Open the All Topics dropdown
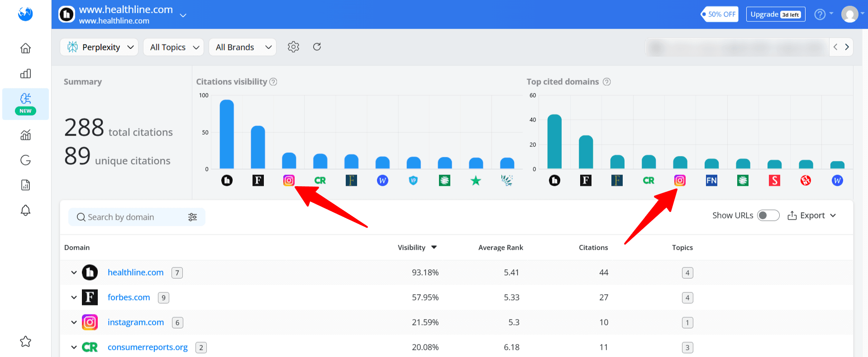Screen dimensions: 868x357 pyautogui.click(x=173, y=47)
